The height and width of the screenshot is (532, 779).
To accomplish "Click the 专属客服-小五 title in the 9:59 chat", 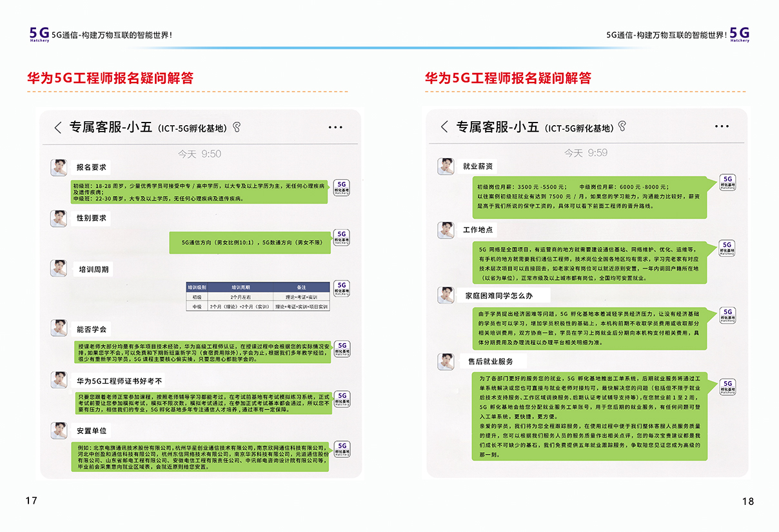I will 497,126.
